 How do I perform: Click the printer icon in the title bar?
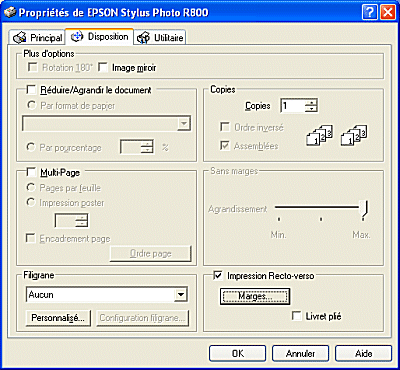10,13
